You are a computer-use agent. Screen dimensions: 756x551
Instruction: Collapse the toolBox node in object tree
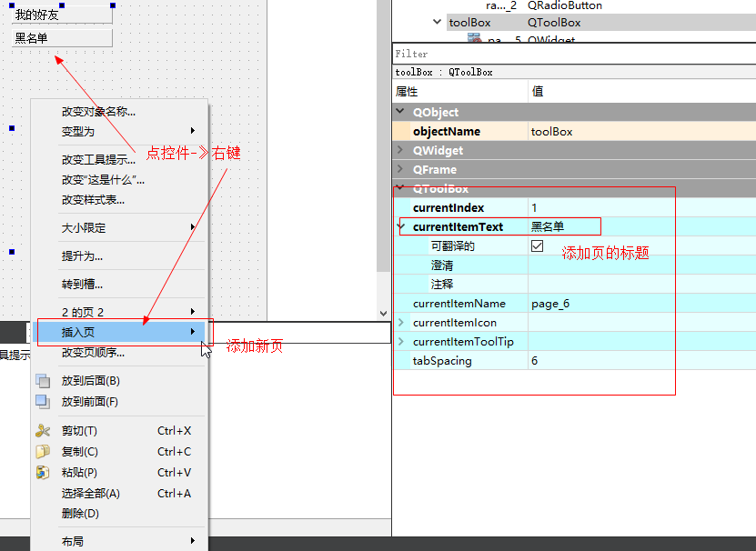pos(437,22)
